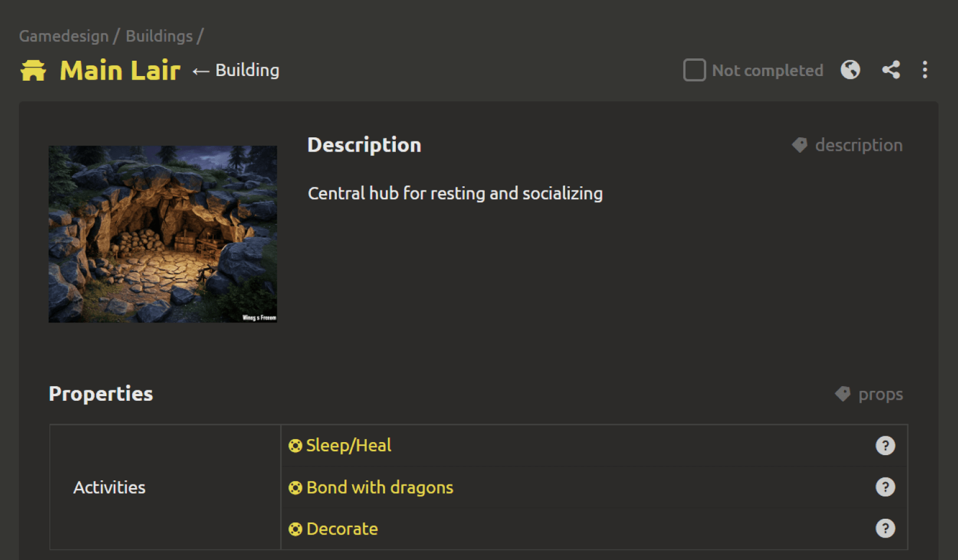This screenshot has height=560, width=958.
Task: Click the props tag icon
Action: pos(842,394)
